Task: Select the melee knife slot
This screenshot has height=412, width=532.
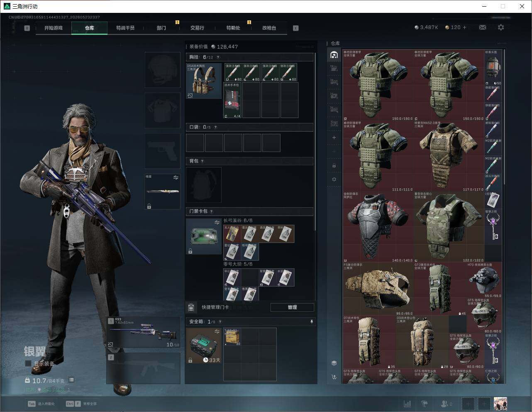Action: 163,191
